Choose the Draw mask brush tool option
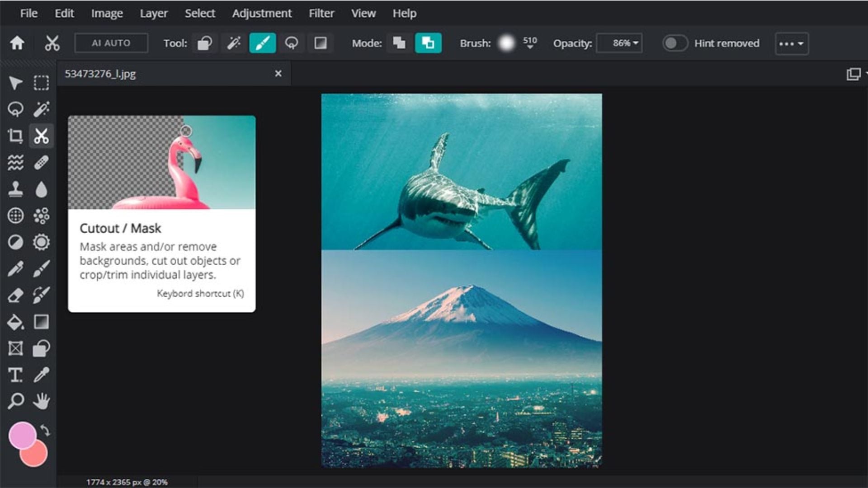868x488 pixels. tap(262, 43)
